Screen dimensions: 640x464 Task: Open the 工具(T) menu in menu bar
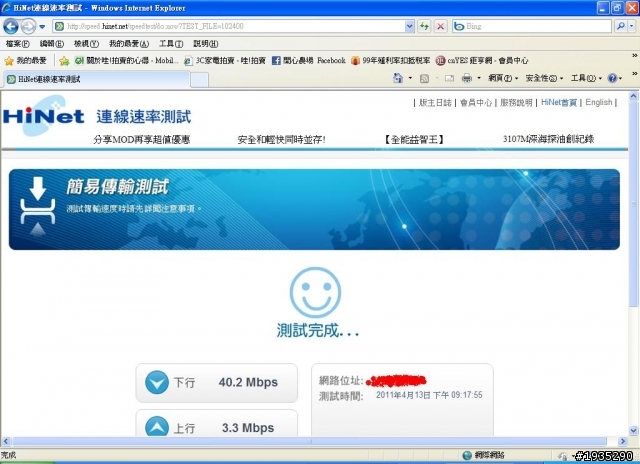(x=171, y=44)
